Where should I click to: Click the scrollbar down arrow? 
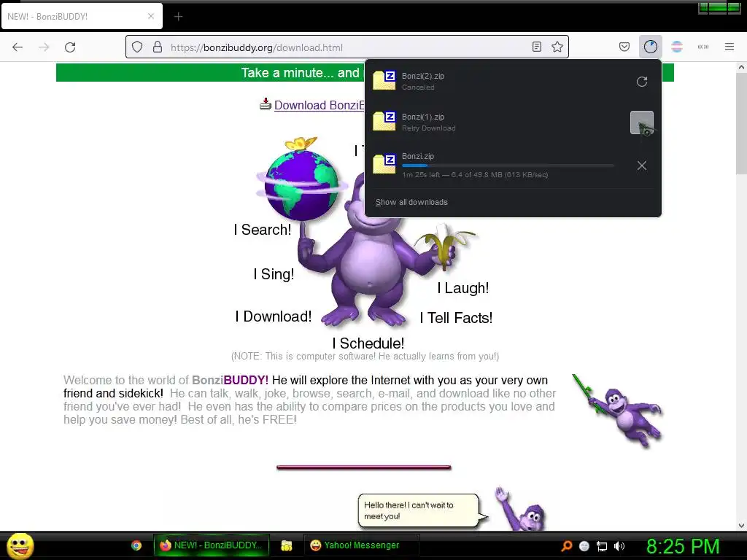741,525
